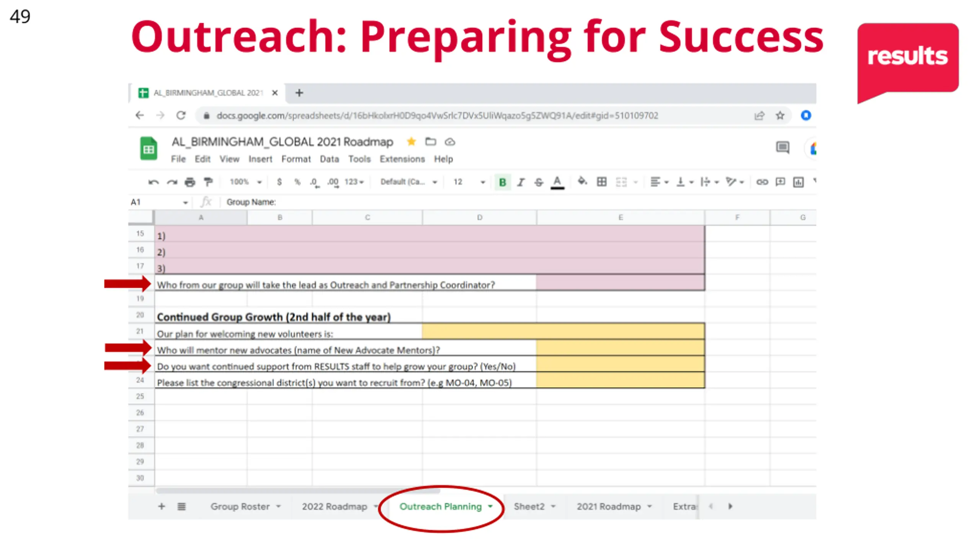980x551 pixels.
Task: Open the 123 more formats dropdown
Action: point(354,182)
